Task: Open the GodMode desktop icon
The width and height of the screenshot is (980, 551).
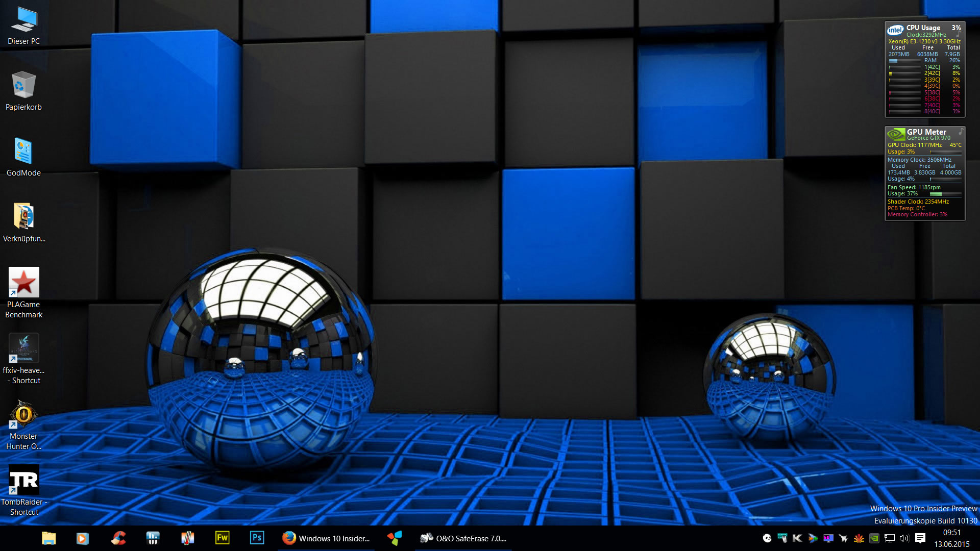Action: tap(23, 152)
